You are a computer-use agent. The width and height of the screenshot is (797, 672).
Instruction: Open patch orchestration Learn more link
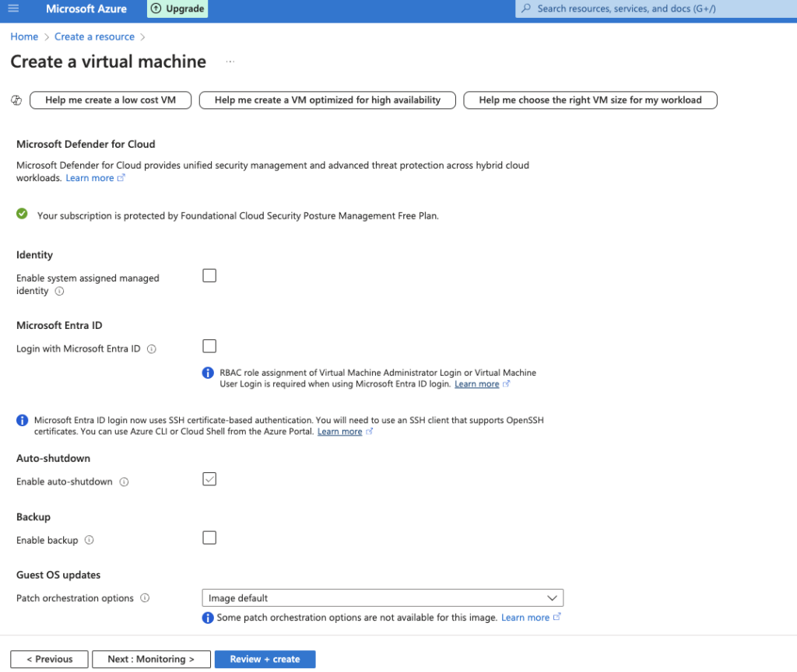525,617
